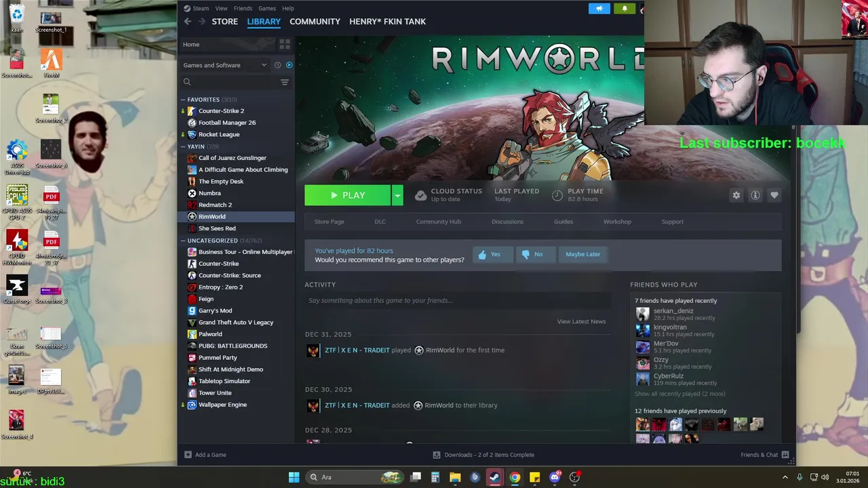The height and width of the screenshot is (488, 868).
Task: Click the Windows taskbar search box
Action: pos(355,477)
